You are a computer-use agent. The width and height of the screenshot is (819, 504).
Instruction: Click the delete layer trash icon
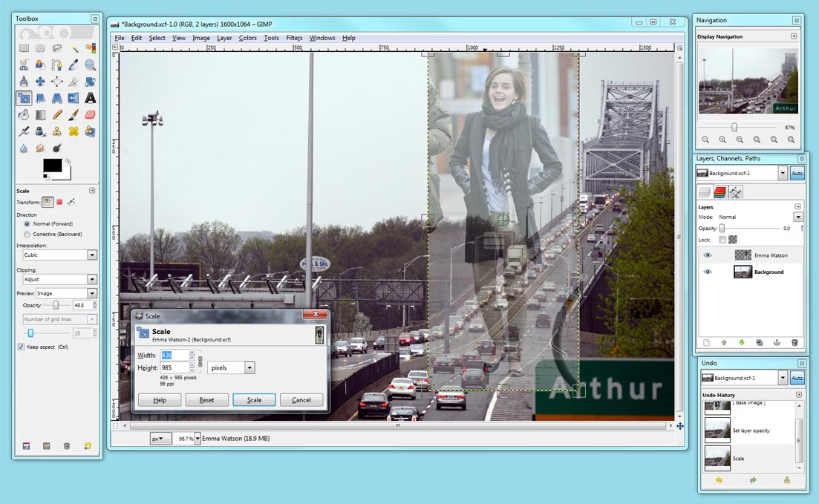tap(794, 343)
